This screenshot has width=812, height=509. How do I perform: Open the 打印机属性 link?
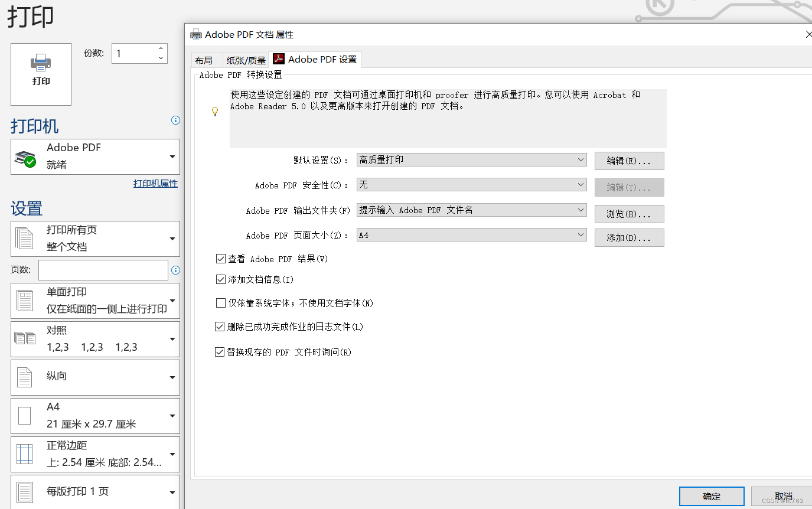click(x=155, y=184)
